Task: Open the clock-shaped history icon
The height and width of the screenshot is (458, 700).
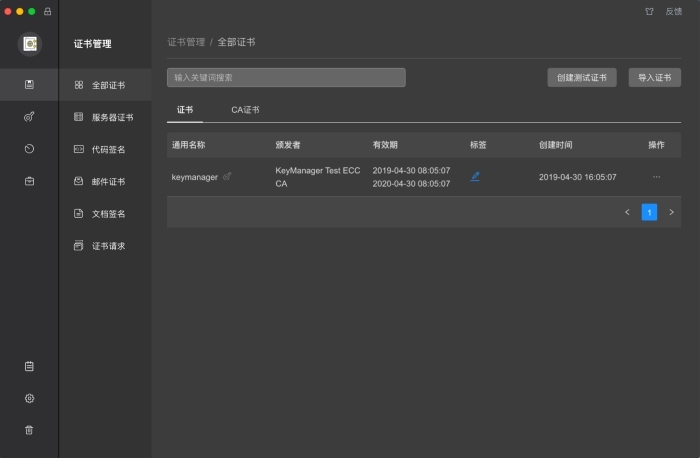Action: coord(29,149)
